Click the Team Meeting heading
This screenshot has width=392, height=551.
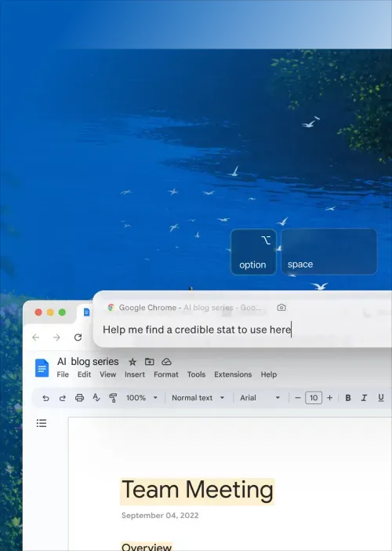point(198,491)
